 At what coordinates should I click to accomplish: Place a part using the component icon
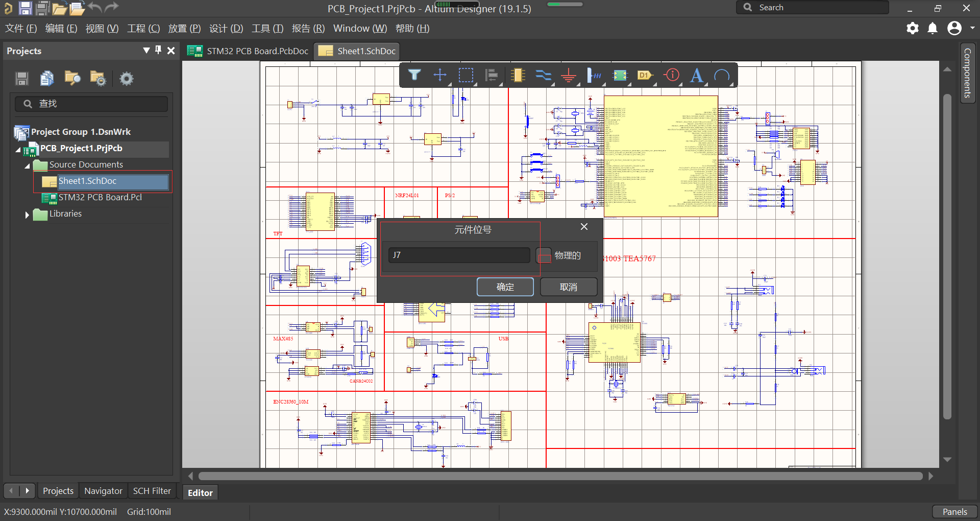(x=518, y=75)
